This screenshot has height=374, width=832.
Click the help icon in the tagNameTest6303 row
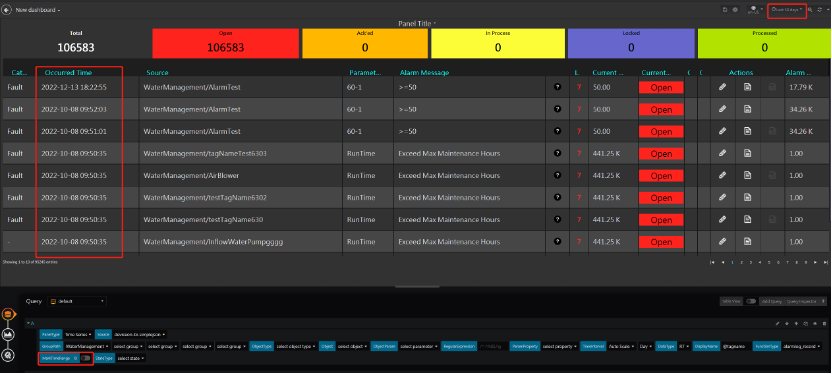557,153
